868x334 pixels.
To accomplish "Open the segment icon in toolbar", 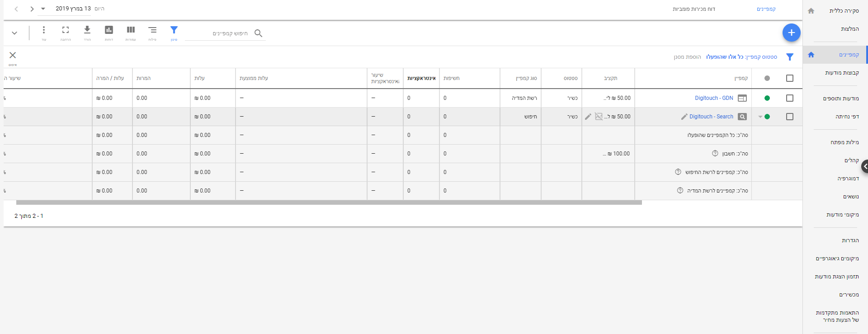I will point(152,30).
